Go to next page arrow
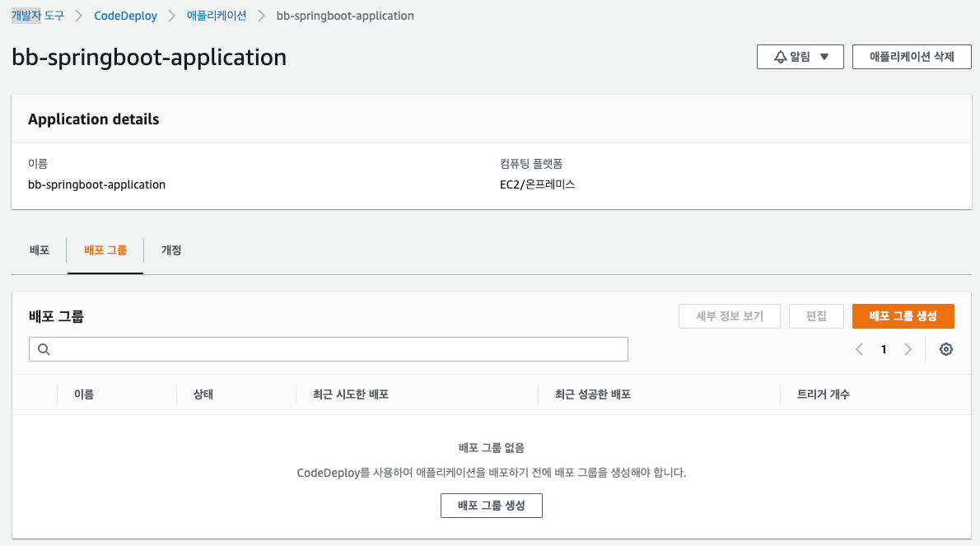 pos(908,349)
